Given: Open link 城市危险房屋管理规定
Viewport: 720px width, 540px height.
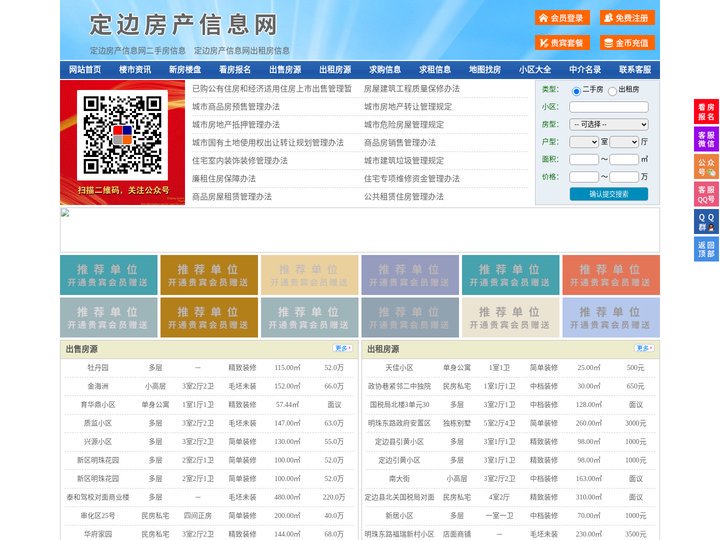Looking at the screenshot, I should pos(404,124).
